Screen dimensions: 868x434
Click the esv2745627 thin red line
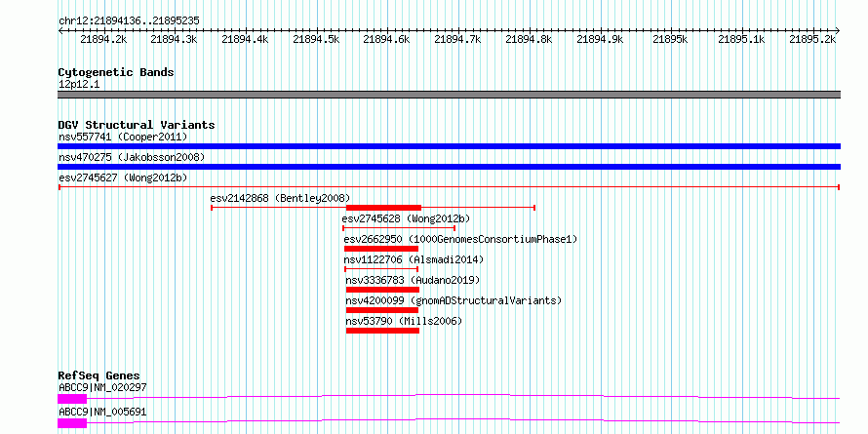449,187
